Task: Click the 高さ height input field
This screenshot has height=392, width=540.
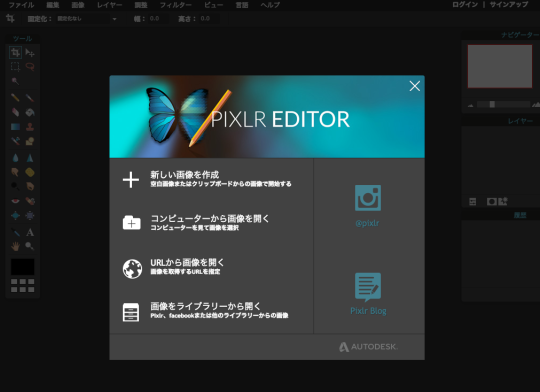Action: (x=209, y=19)
